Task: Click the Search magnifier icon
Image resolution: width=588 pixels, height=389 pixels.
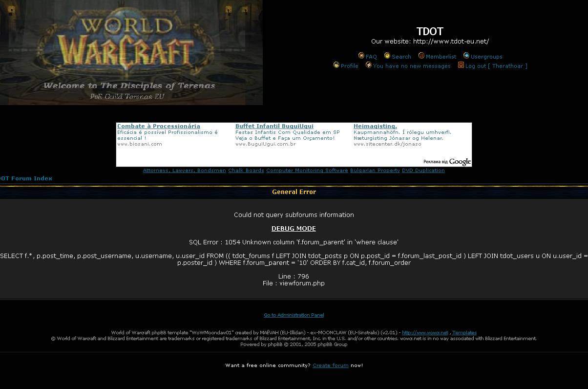Action: [x=387, y=56]
